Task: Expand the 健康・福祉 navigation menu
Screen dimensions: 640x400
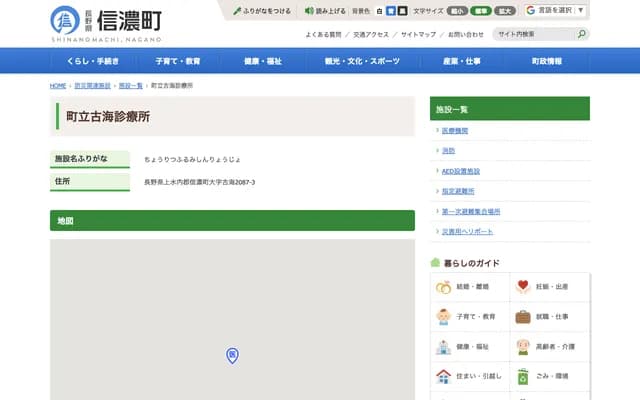Action: click(263, 61)
